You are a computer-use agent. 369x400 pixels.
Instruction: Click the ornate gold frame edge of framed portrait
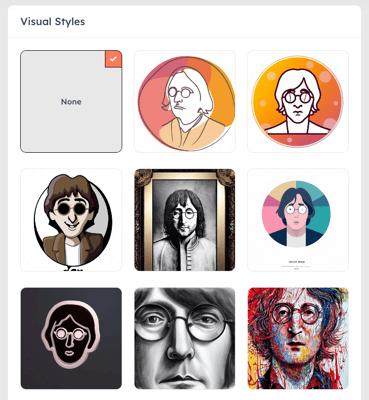143,220
